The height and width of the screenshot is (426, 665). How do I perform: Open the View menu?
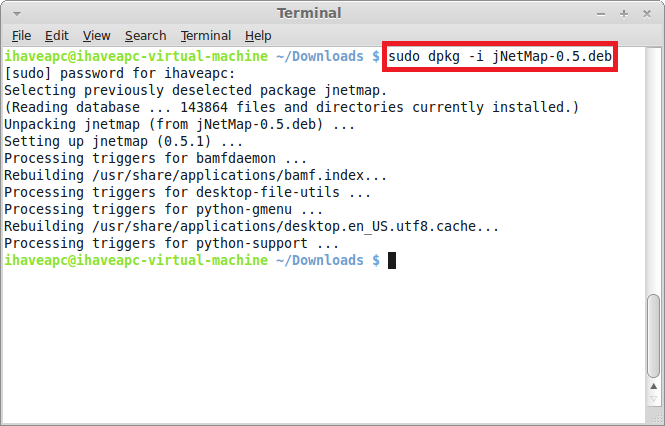coord(96,36)
